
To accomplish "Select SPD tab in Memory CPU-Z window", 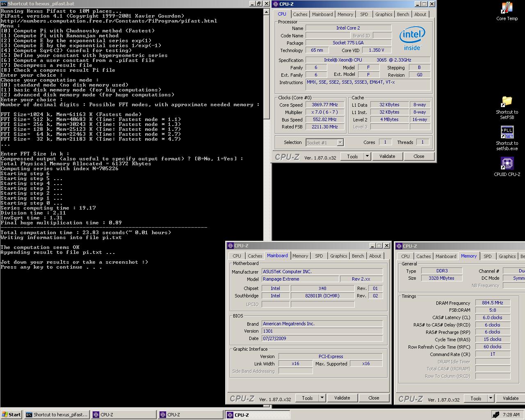I will (x=488, y=256).
